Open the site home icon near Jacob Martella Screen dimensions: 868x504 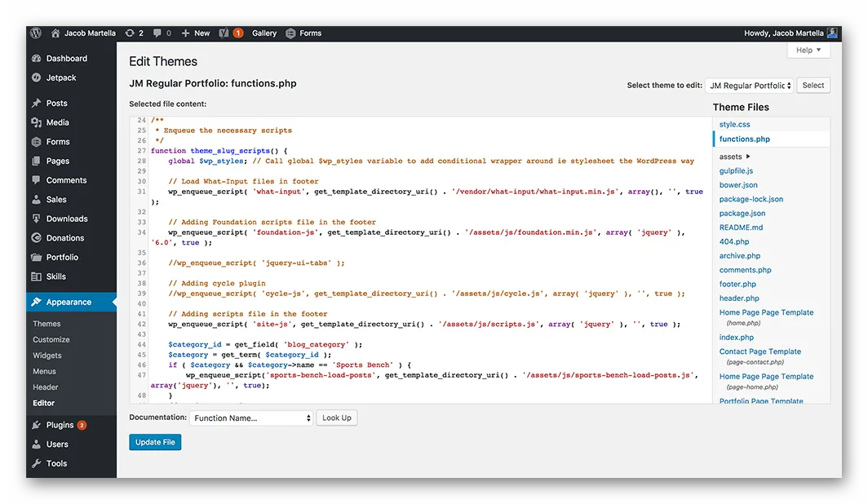[55, 33]
